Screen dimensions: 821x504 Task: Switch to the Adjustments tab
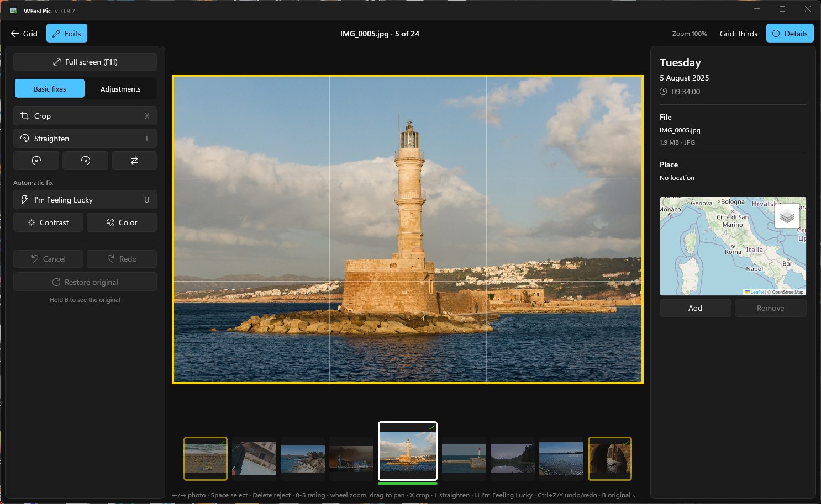click(x=120, y=89)
